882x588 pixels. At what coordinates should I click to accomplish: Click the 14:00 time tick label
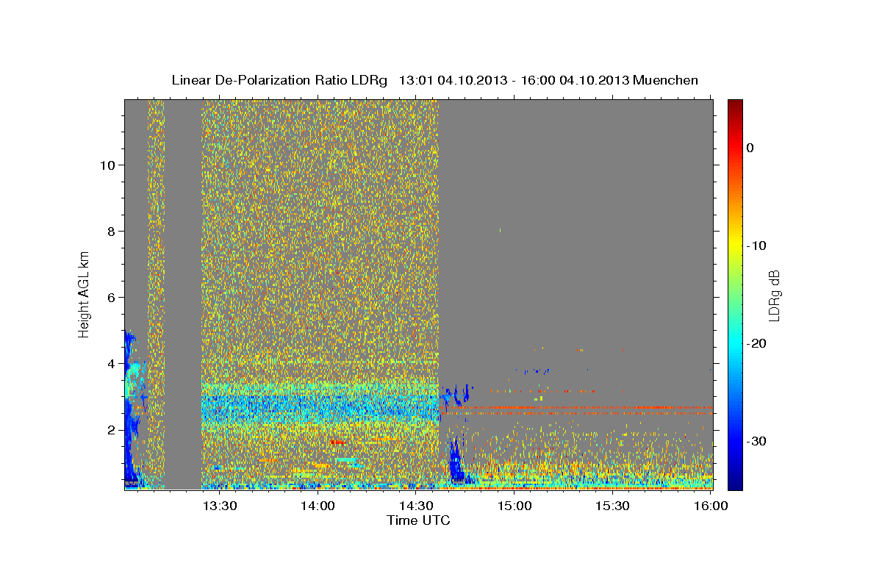(318, 506)
